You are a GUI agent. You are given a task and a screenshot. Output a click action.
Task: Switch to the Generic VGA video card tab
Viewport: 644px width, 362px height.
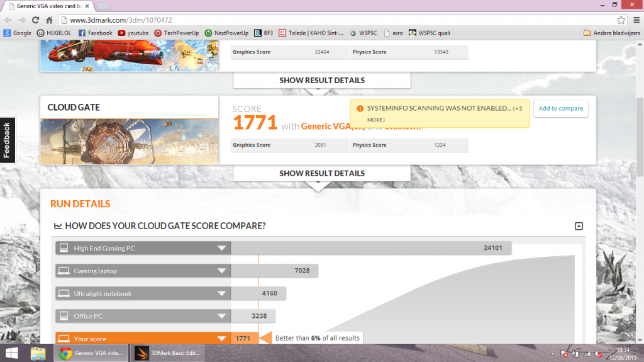[x=47, y=6]
